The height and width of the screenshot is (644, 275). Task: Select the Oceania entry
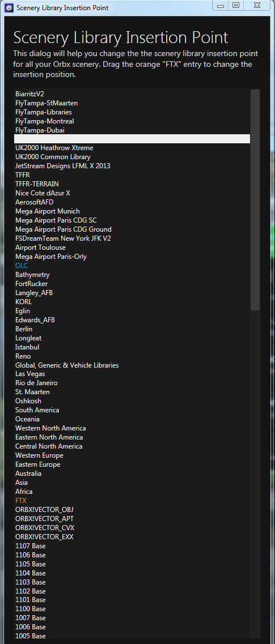(28, 419)
